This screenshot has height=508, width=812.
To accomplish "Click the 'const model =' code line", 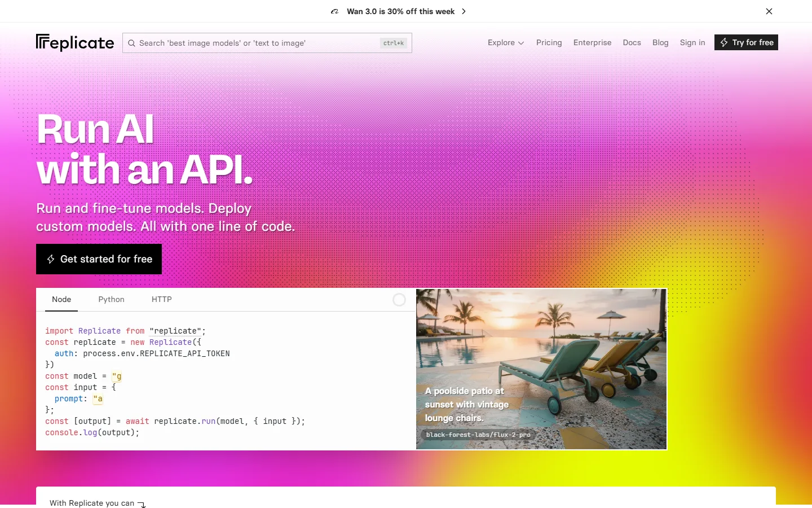I will coord(83,376).
